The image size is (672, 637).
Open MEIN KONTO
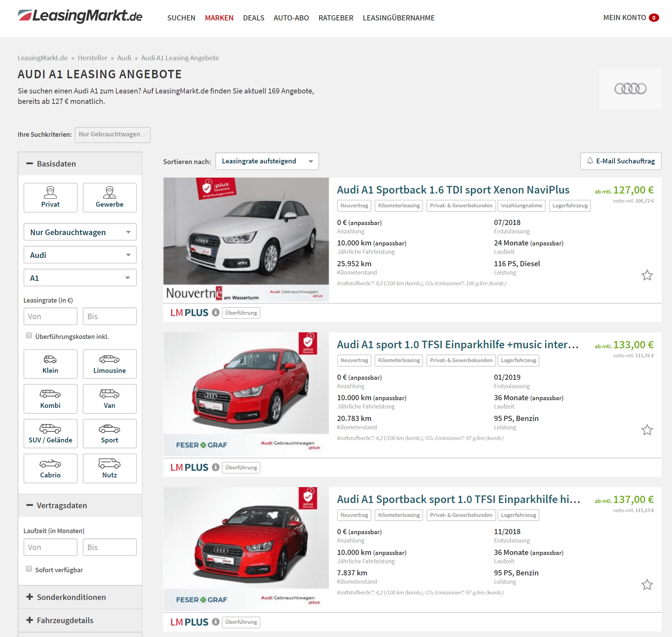click(625, 18)
